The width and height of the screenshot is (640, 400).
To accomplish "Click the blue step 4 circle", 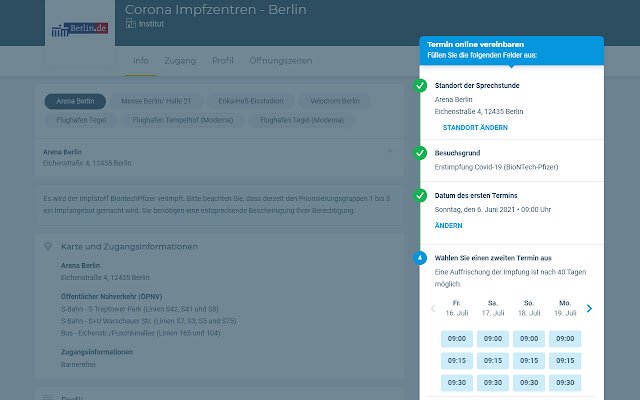I will (x=420, y=258).
